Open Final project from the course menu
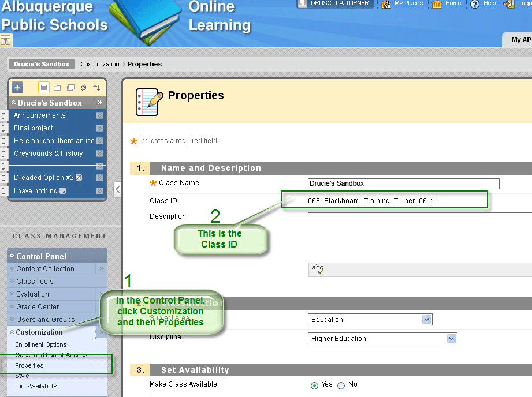 click(34, 128)
